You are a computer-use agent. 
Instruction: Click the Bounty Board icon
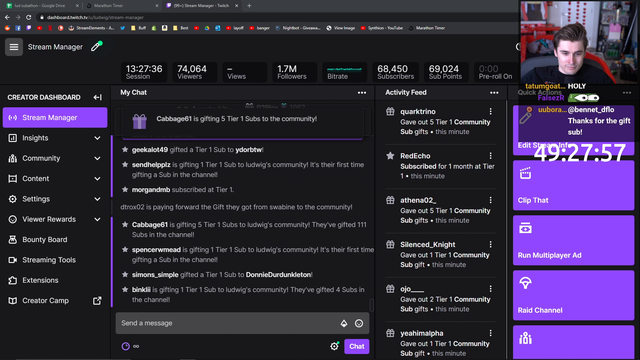point(13,240)
